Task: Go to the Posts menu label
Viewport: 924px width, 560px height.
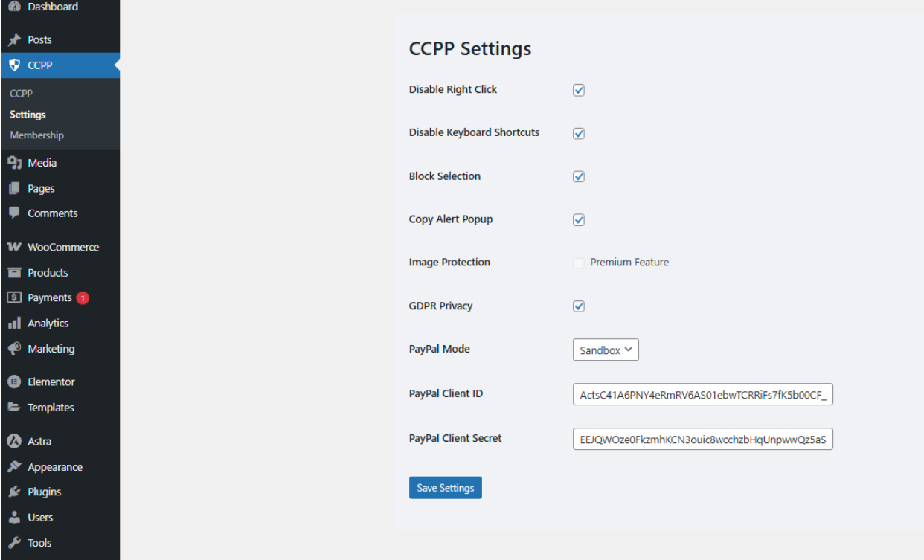Action: coord(39,40)
